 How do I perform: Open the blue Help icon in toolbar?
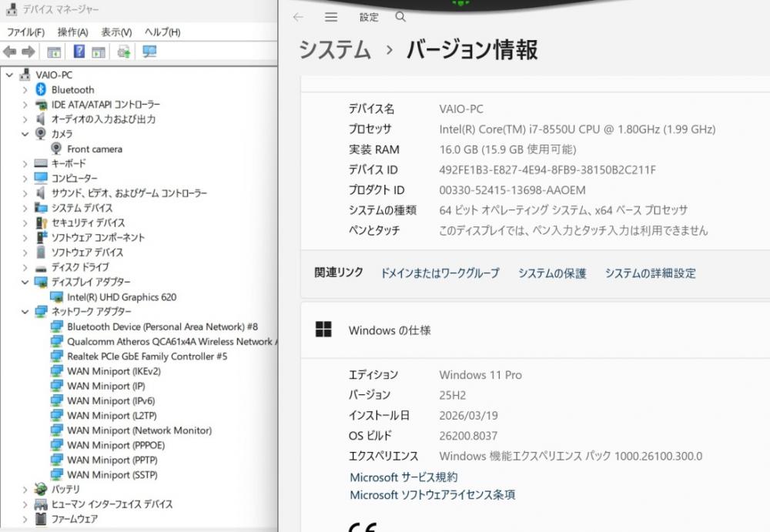(79, 51)
